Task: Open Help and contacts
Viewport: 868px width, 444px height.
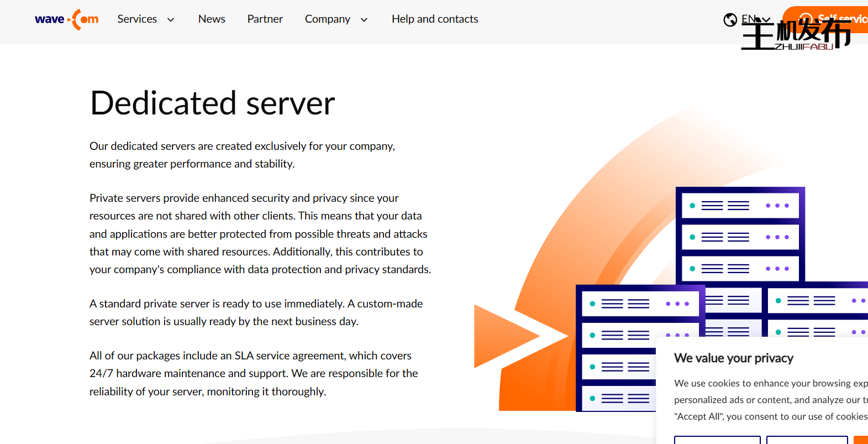Action: point(435,19)
